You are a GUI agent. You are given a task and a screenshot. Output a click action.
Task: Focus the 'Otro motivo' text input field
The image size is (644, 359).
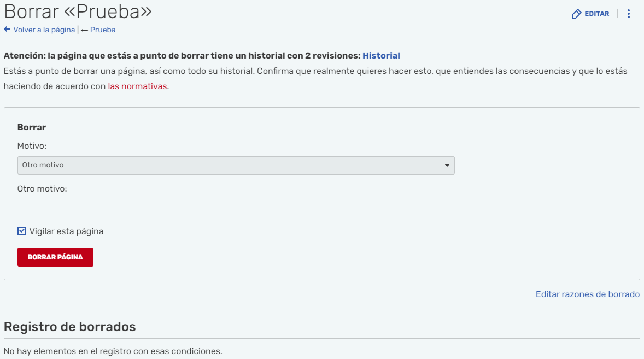[x=236, y=207]
